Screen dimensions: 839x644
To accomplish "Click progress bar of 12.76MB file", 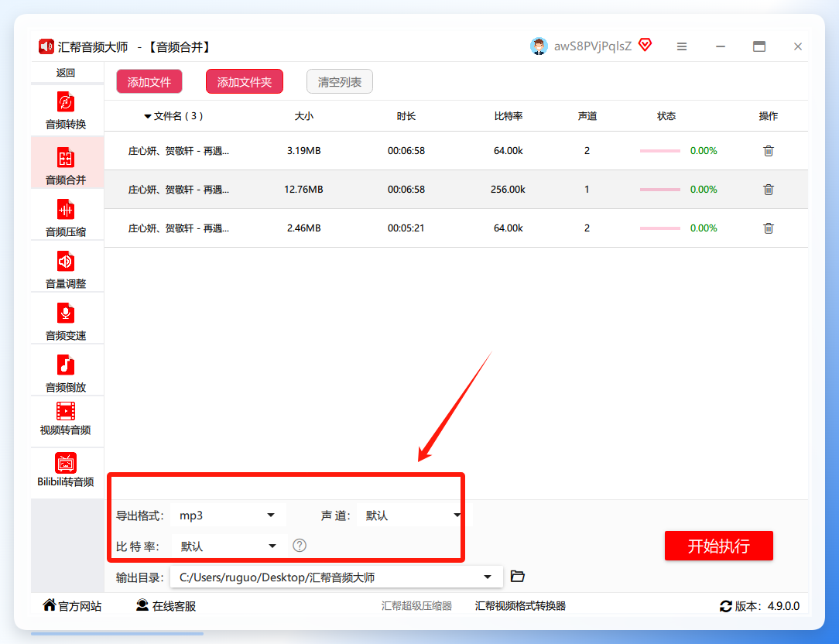I will 659,190.
